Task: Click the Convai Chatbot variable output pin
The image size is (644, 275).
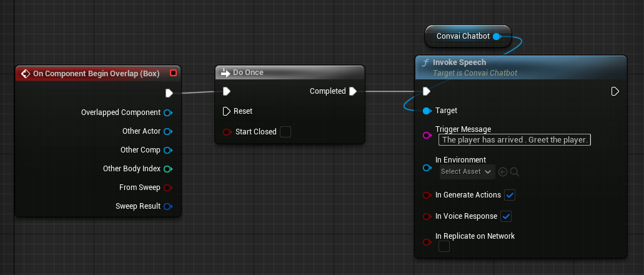Action: point(497,37)
